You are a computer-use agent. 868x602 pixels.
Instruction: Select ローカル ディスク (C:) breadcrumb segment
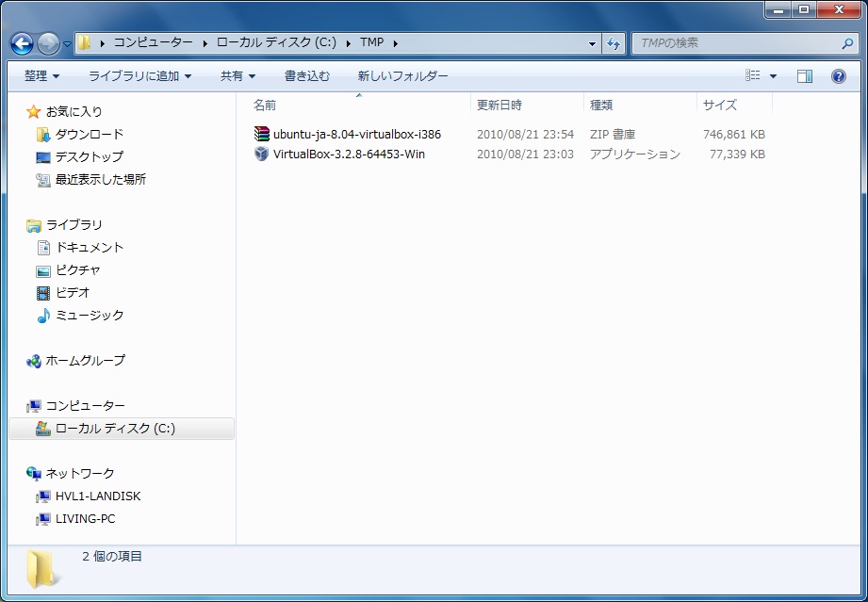tap(276, 42)
